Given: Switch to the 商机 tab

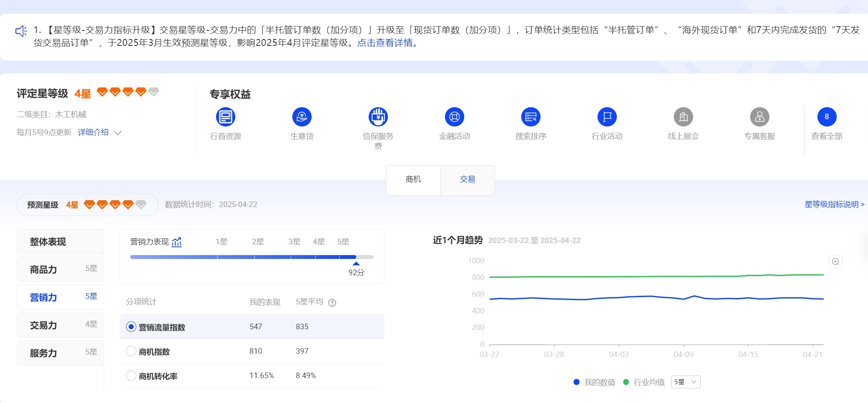Looking at the screenshot, I should pyautogui.click(x=413, y=180).
